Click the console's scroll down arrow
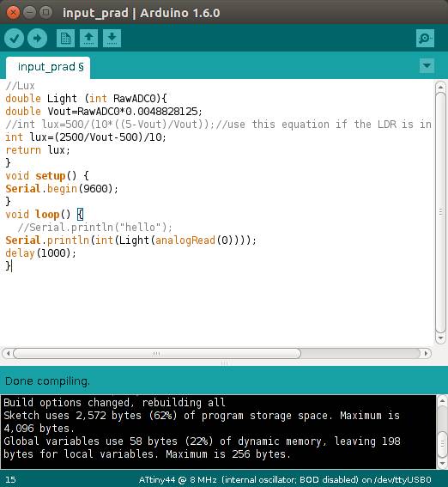This screenshot has width=448, height=487. point(442,464)
